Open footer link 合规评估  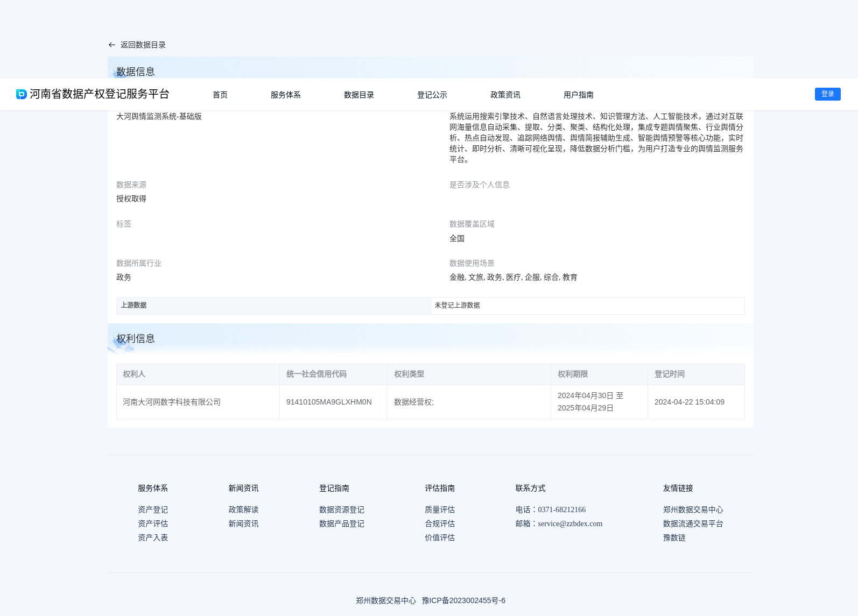440,523
